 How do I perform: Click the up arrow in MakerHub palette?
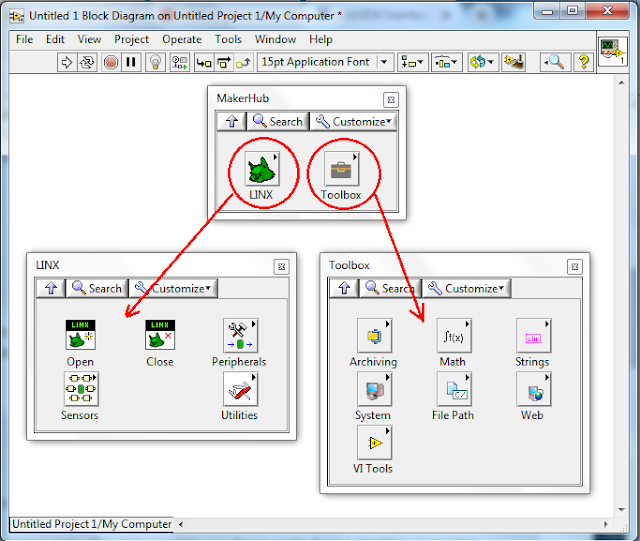click(x=232, y=121)
